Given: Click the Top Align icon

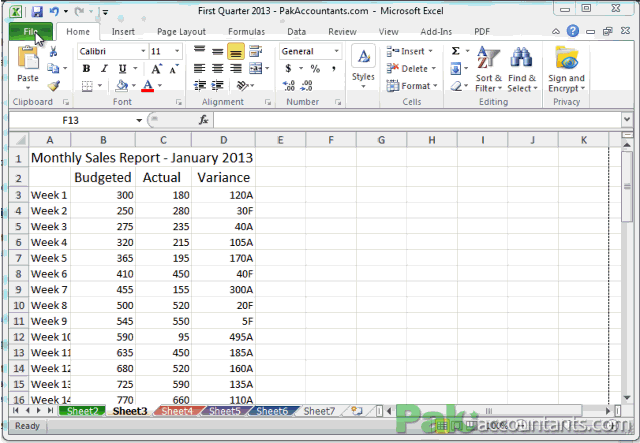Looking at the screenshot, I should pyautogui.click(x=200, y=51).
